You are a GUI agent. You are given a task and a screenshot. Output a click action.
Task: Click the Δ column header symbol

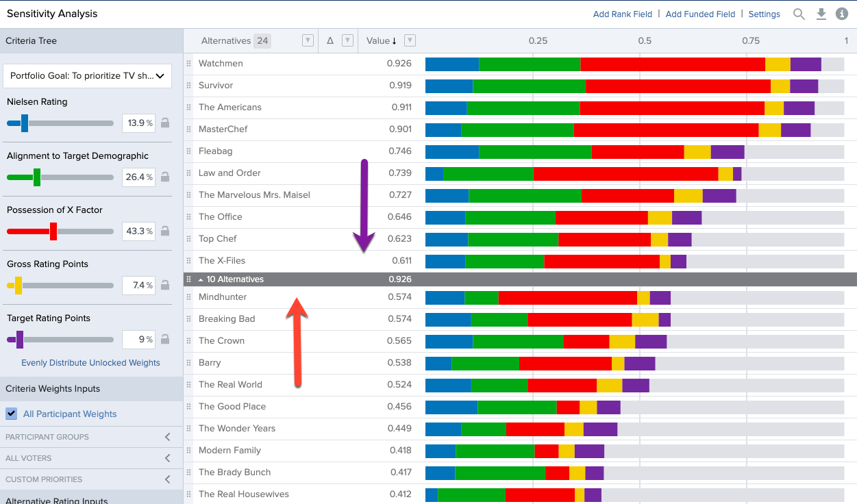[330, 41]
